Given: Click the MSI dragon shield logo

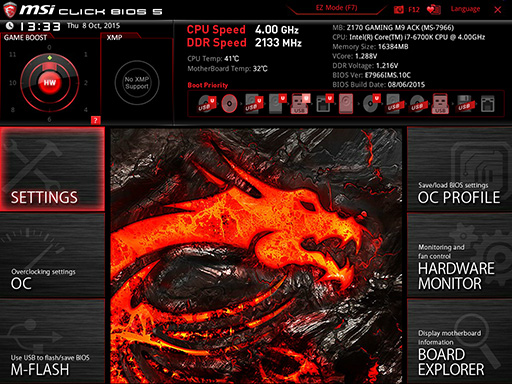Looking at the screenshot, I should 10,10.
